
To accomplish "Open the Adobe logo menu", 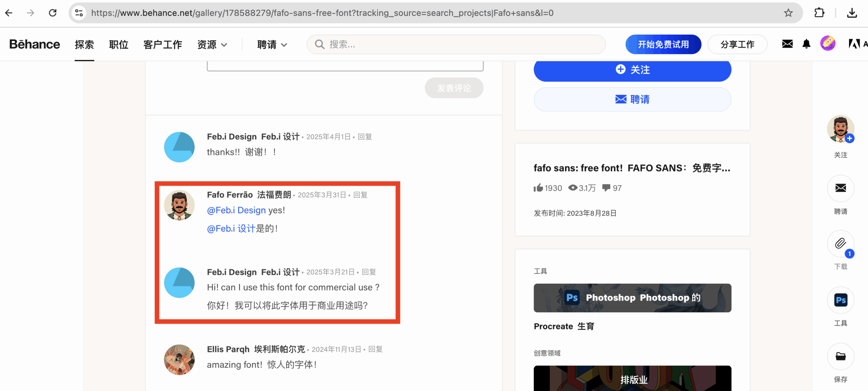I will click(854, 44).
